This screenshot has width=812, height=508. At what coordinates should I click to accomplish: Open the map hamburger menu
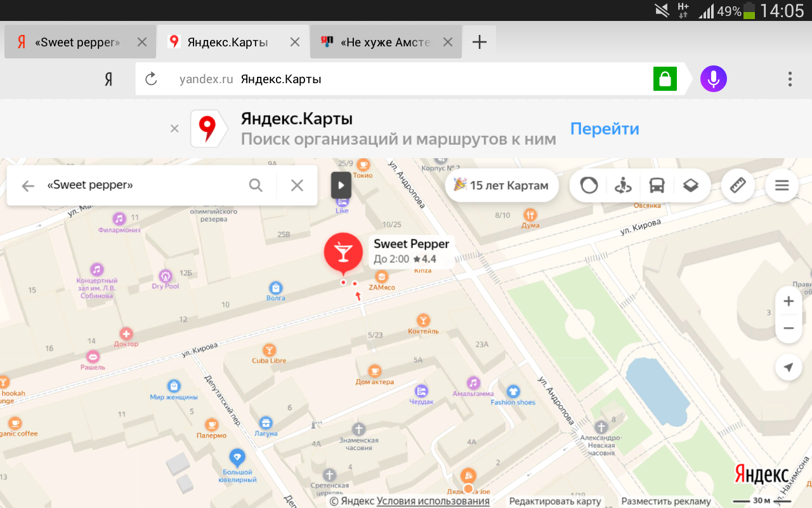(x=782, y=185)
